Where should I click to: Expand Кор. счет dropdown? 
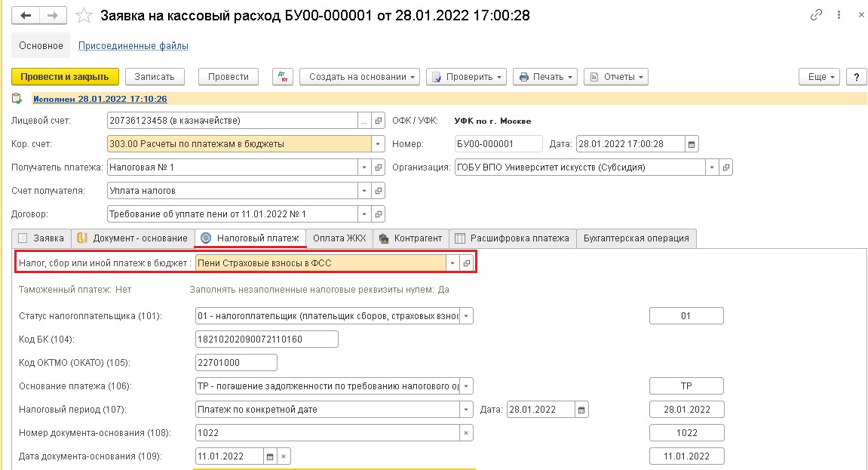coord(378,144)
